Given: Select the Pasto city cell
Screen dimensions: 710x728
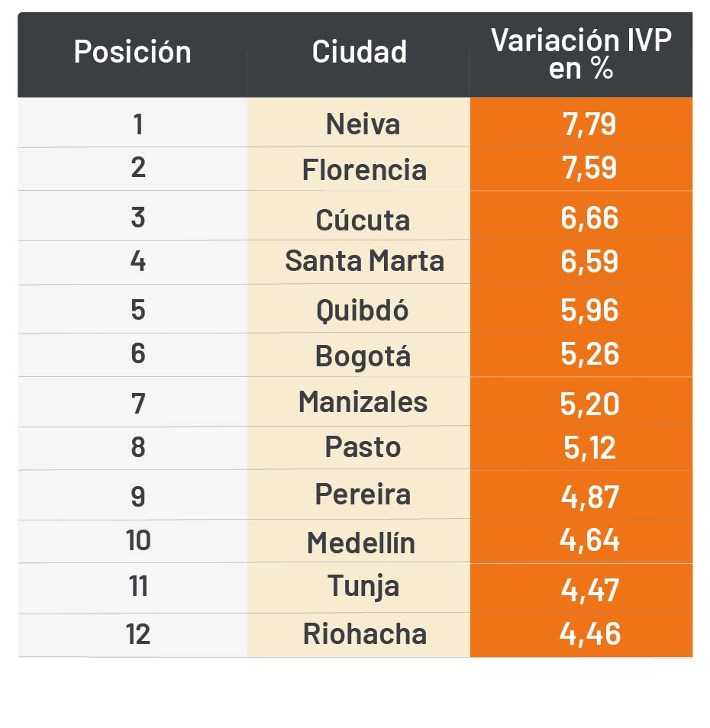Looking at the screenshot, I should tap(363, 447).
